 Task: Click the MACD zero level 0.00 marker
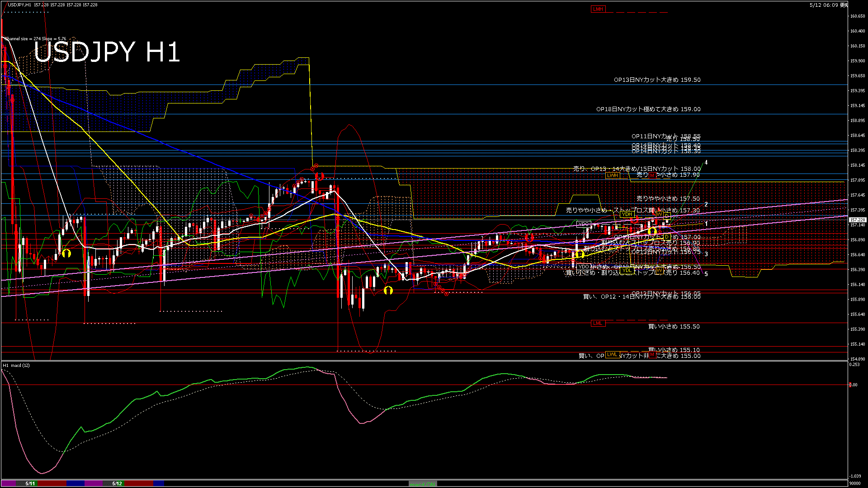click(853, 385)
